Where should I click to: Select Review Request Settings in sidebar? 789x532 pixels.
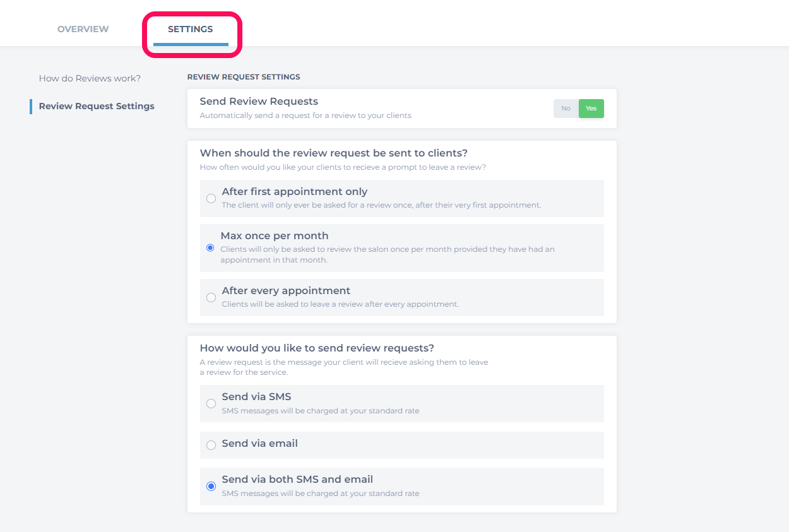tap(97, 106)
